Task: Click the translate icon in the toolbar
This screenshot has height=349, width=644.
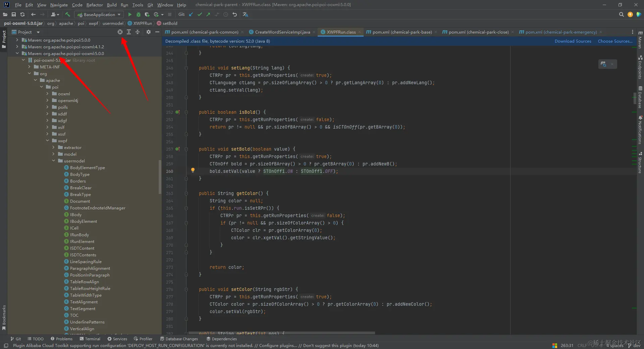Action: coord(245,14)
